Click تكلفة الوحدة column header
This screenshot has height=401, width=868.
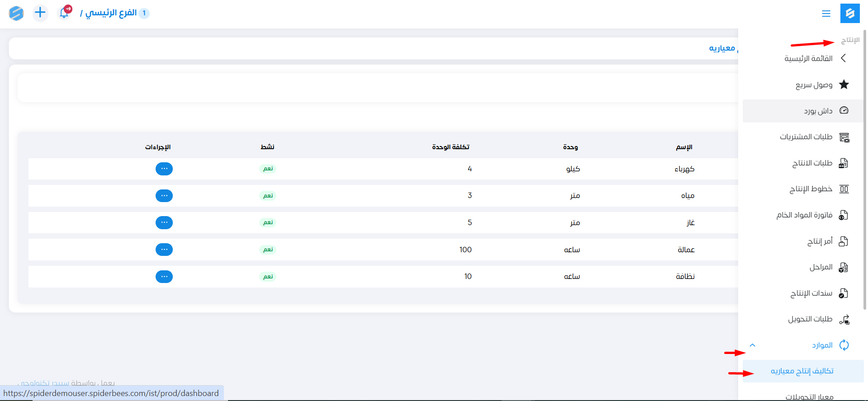pos(451,147)
